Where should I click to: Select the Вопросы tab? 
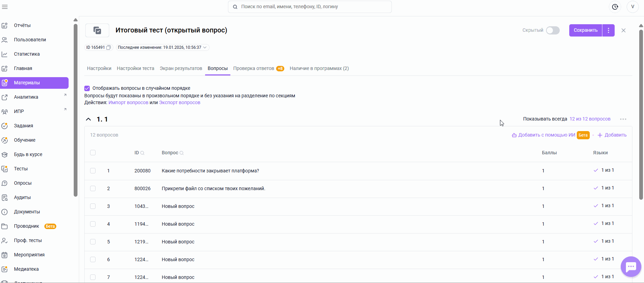[x=218, y=68]
